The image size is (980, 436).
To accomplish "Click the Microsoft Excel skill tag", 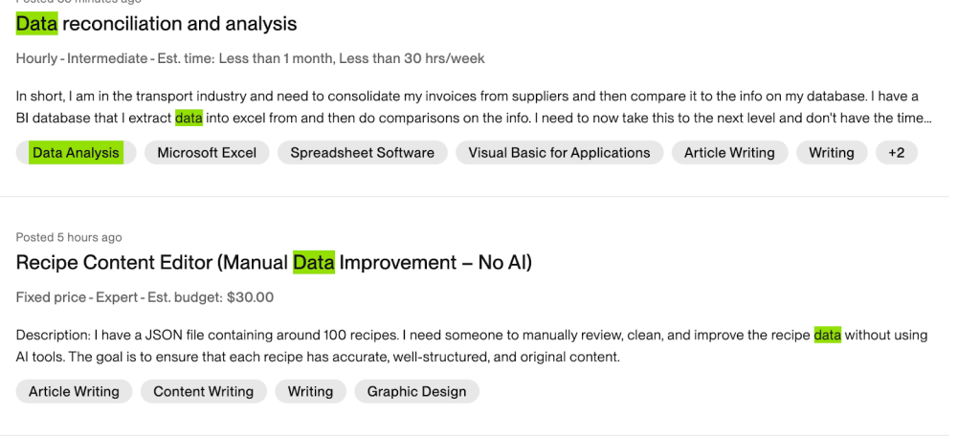I will click(x=207, y=153).
